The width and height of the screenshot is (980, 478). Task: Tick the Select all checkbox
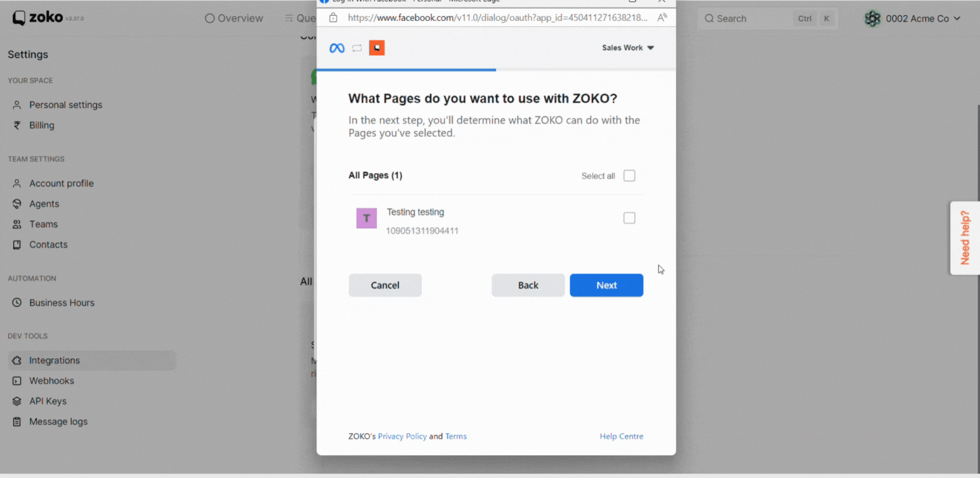pos(629,176)
